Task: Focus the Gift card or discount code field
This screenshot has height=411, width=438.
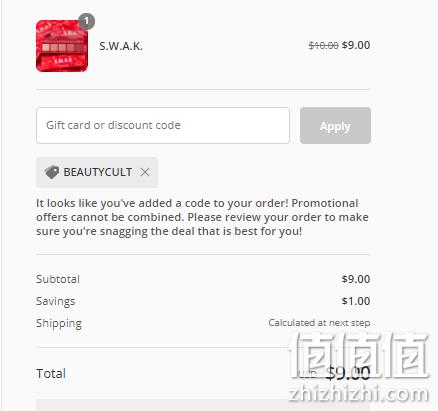Action: tap(163, 125)
